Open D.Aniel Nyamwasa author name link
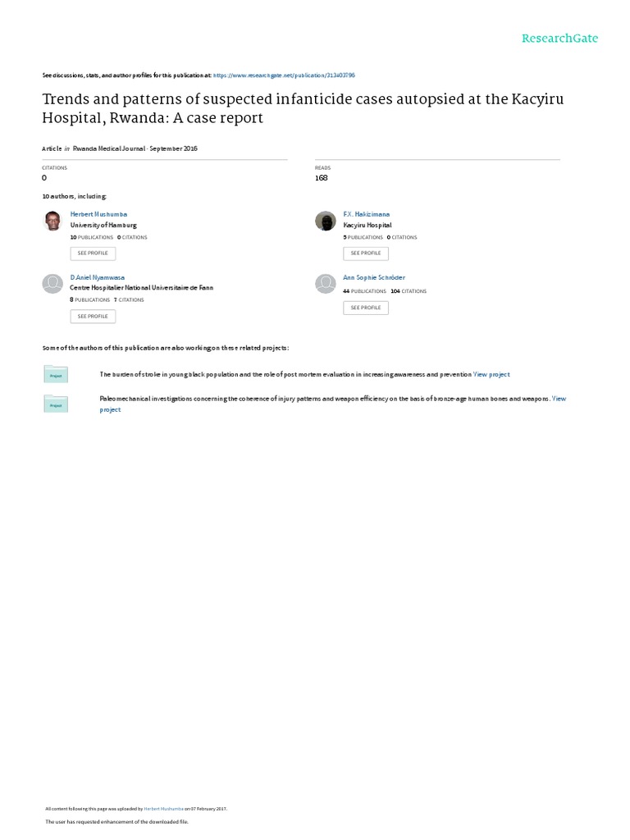This screenshot has height=840, width=630. [x=98, y=277]
